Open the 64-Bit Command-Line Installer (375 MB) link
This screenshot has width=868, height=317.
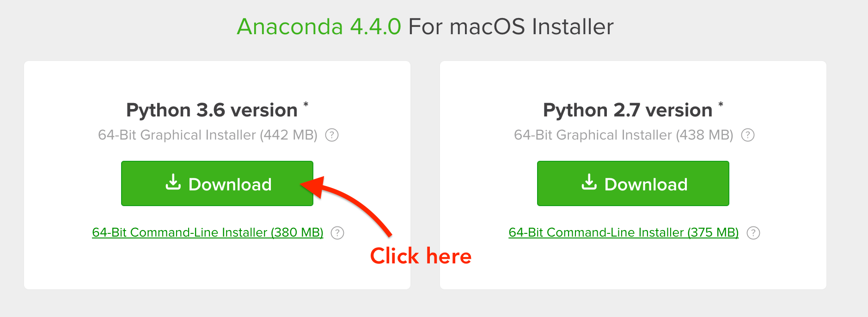click(623, 232)
